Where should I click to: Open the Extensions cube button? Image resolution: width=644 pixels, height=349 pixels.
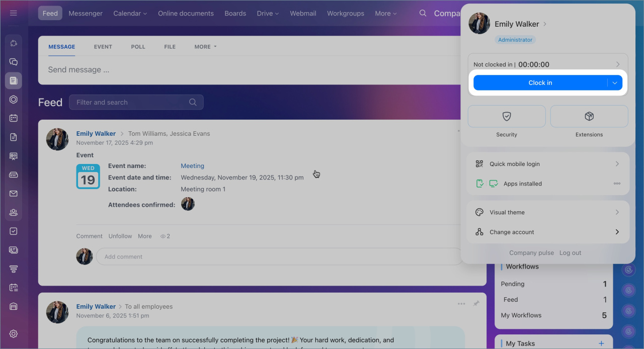tap(589, 117)
